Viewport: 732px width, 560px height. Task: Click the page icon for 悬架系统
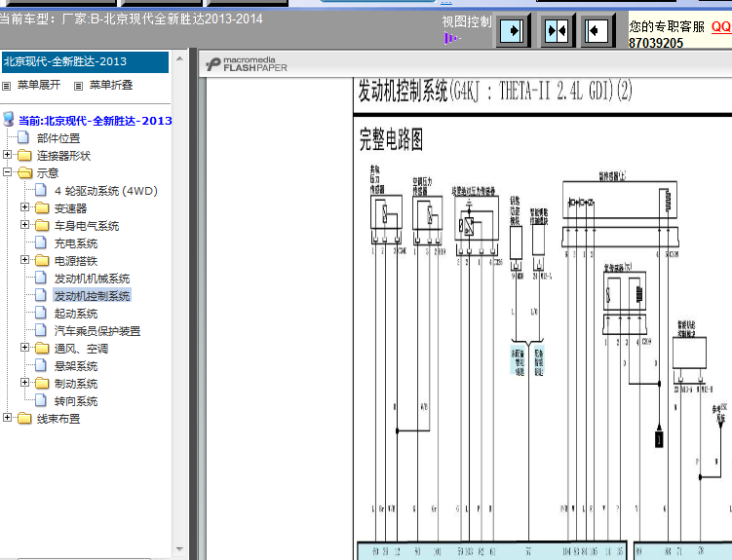pyautogui.click(x=41, y=365)
